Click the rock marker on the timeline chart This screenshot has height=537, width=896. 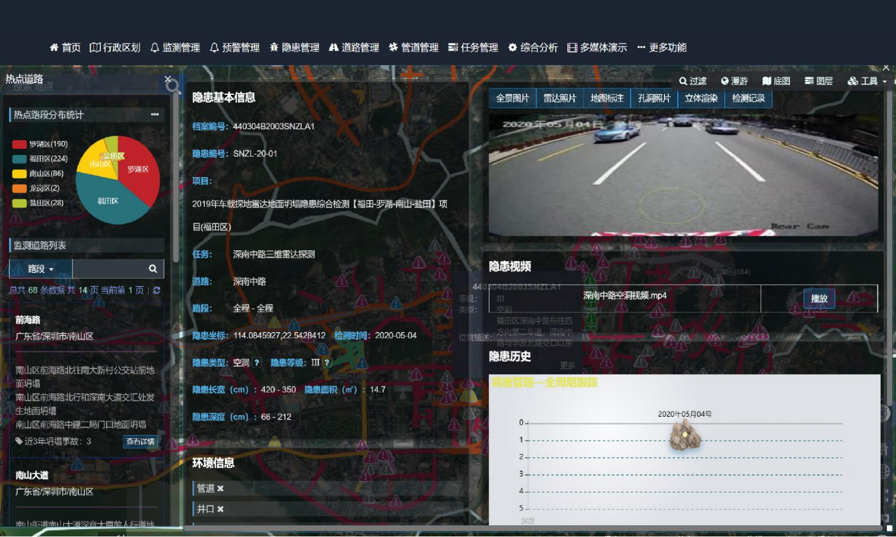tap(685, 436)
